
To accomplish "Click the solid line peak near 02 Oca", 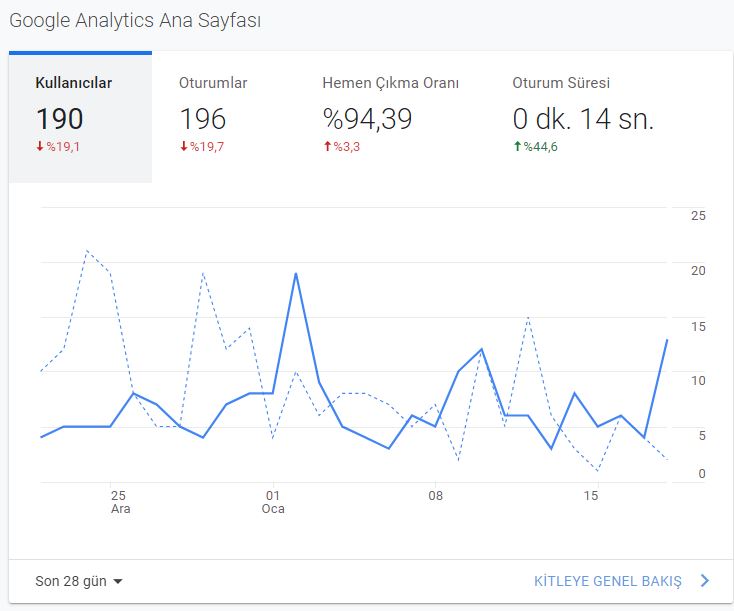I will point(296,273).
